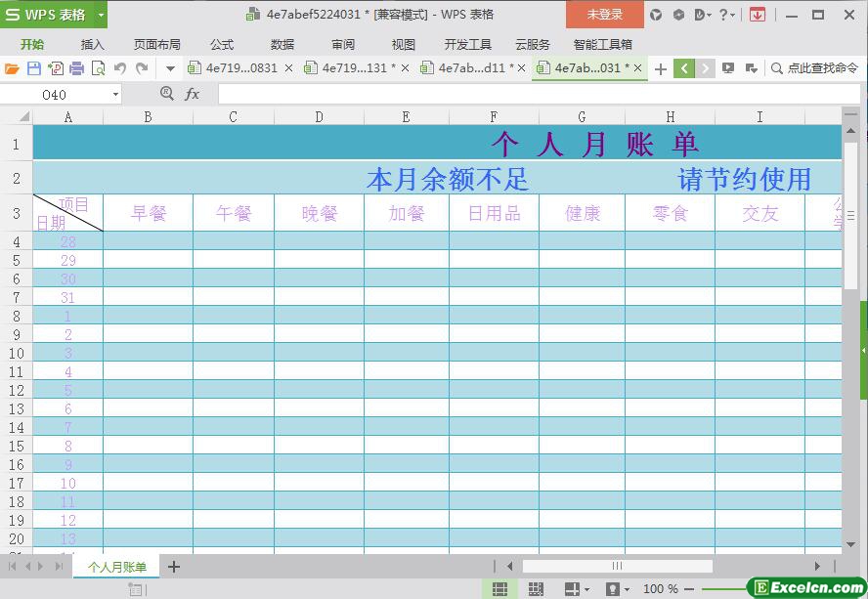This screenshot has width=868, height=599.
Task: Open the 公式 ribbon tab
Action: tap(222, 44)
